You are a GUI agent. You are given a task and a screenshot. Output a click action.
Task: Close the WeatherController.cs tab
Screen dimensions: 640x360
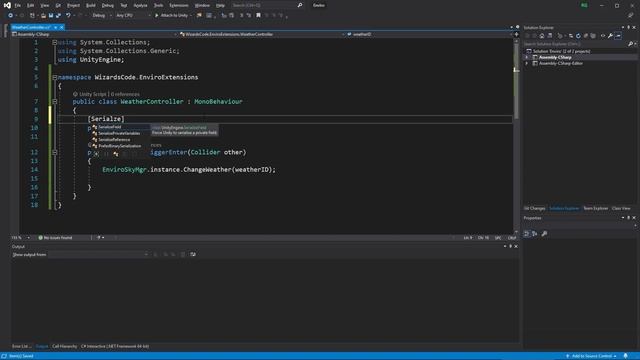pyautogui.click(x=62, y=27)
